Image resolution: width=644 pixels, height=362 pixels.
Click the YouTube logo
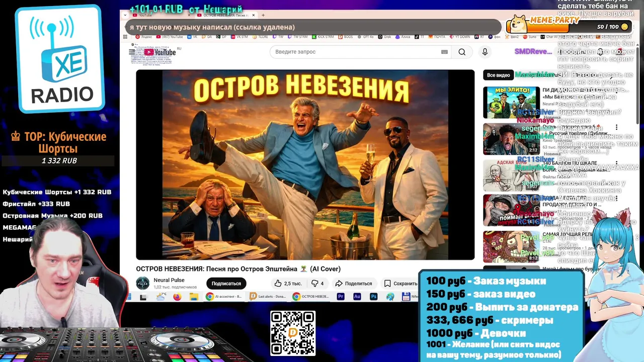point(160,52)
